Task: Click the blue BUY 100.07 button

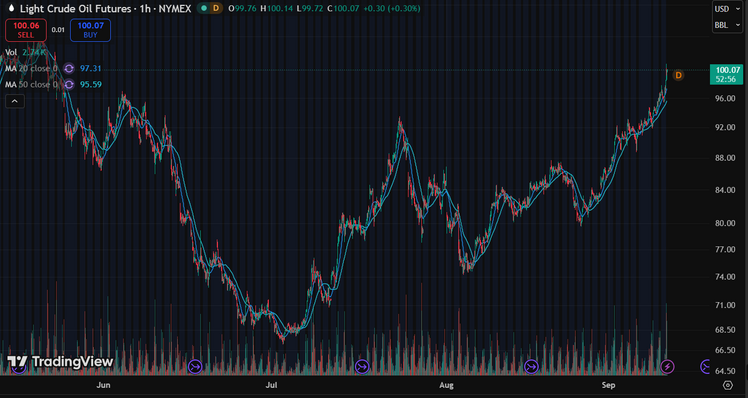Action: click(90, 30)
